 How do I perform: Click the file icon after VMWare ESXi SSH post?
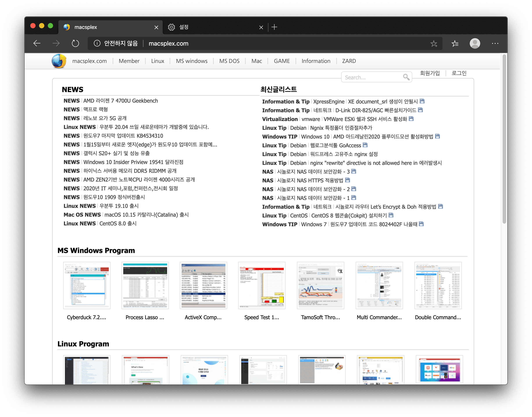tap(411, 119)
